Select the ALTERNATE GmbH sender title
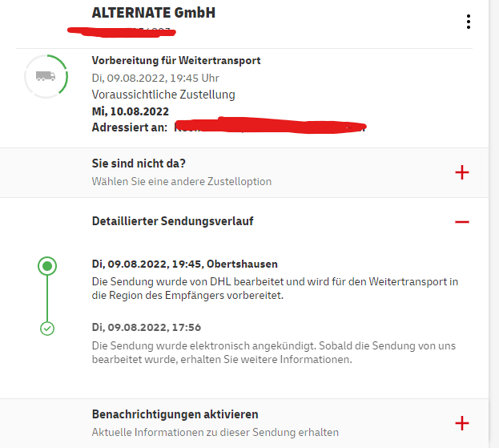This screenshot has height=448, width=499. click(154, 13)
